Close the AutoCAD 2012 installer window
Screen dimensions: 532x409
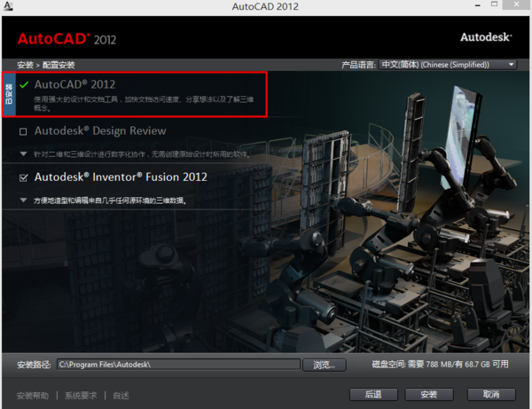[x=516, y=4]
